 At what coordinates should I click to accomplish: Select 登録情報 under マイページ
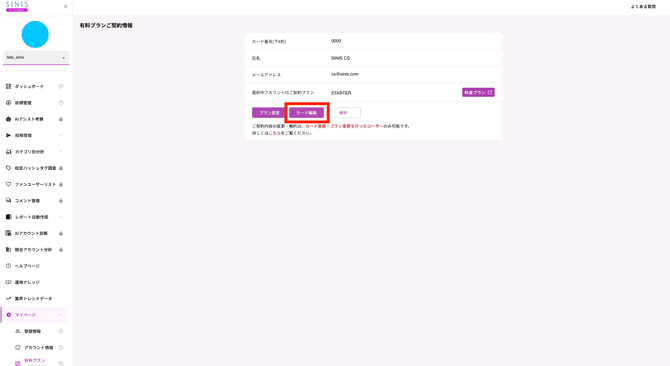coord(33,331)
